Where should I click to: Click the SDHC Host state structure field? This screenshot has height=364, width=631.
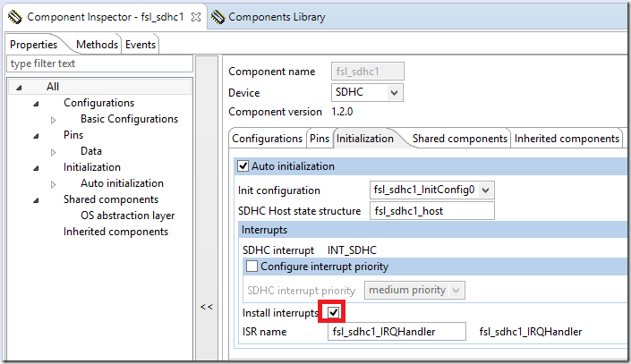(431, 211)
